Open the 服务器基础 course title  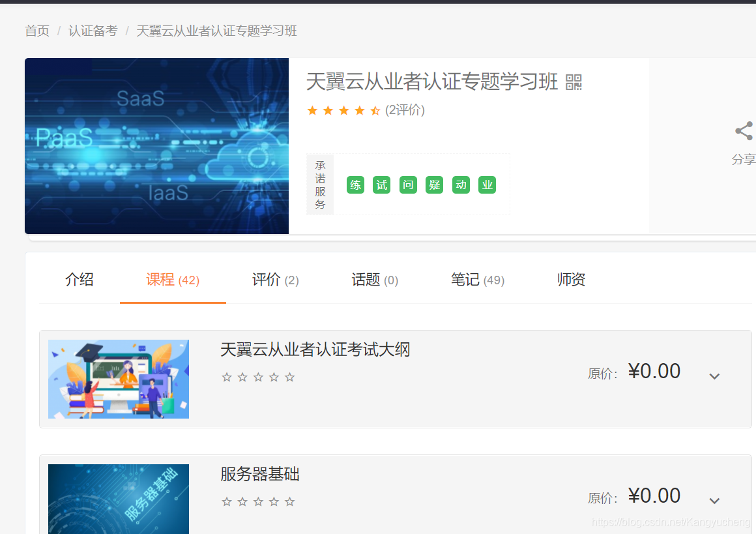click(x=260, y=474)
